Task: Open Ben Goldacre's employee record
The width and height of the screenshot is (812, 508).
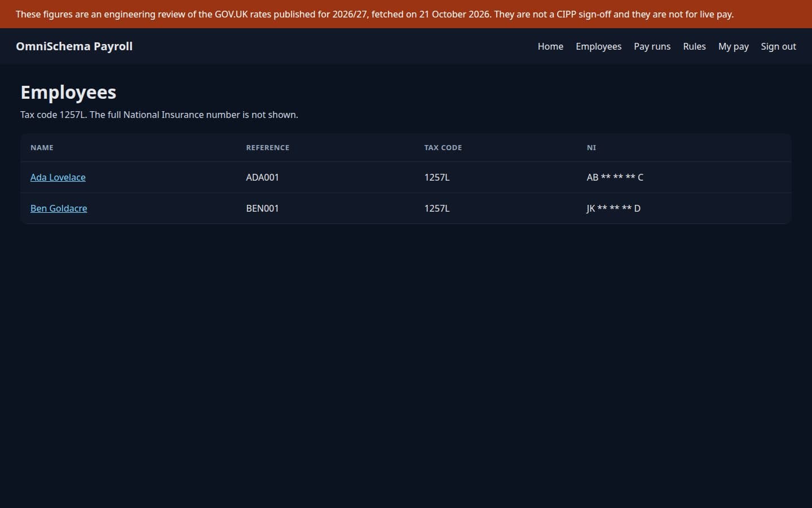Action: tap(59, 208)
